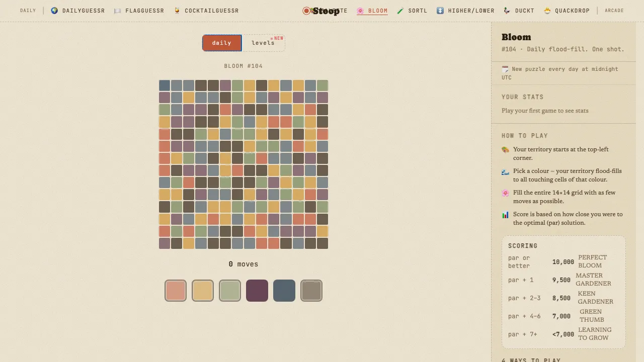Switch to the levels mode tab
The width and height of the screenshot is (644, 362).
point(264,43)
